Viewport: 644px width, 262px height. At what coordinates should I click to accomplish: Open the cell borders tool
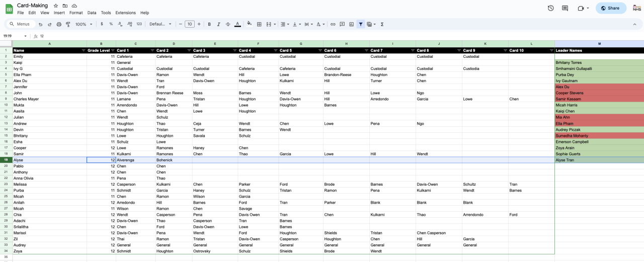point(259,24)
